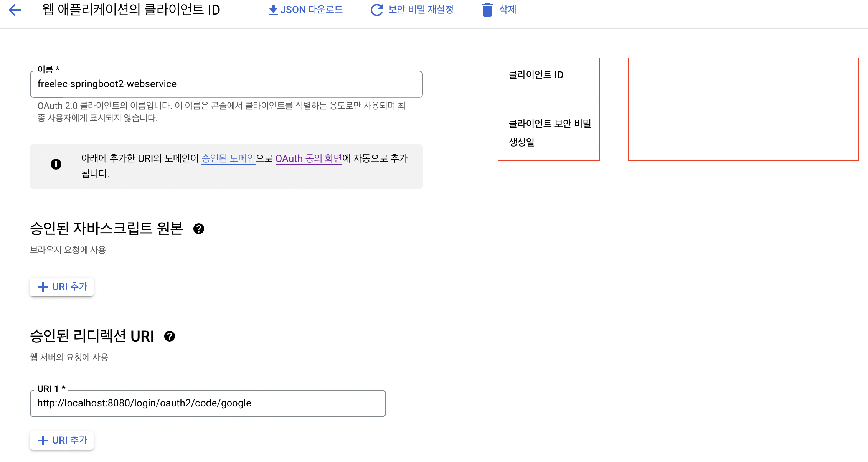Viewport: 868px width, 462px height.
Task: Click the URI 1 redirect input field
Action: pyautogui.click(x=208, y=403)
